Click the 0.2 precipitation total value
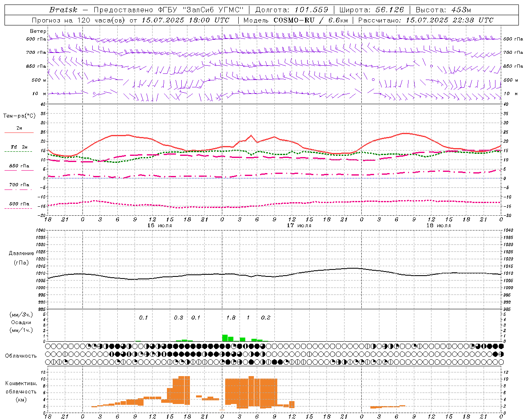Image resolution: width=525 pixels, height=420 pixels. coord(266,317)
